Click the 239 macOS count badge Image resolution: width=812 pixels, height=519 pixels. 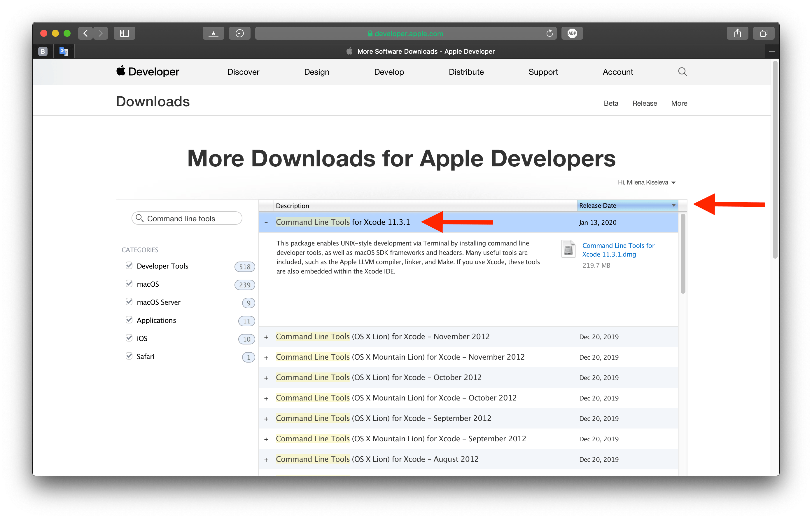(244, 285)
